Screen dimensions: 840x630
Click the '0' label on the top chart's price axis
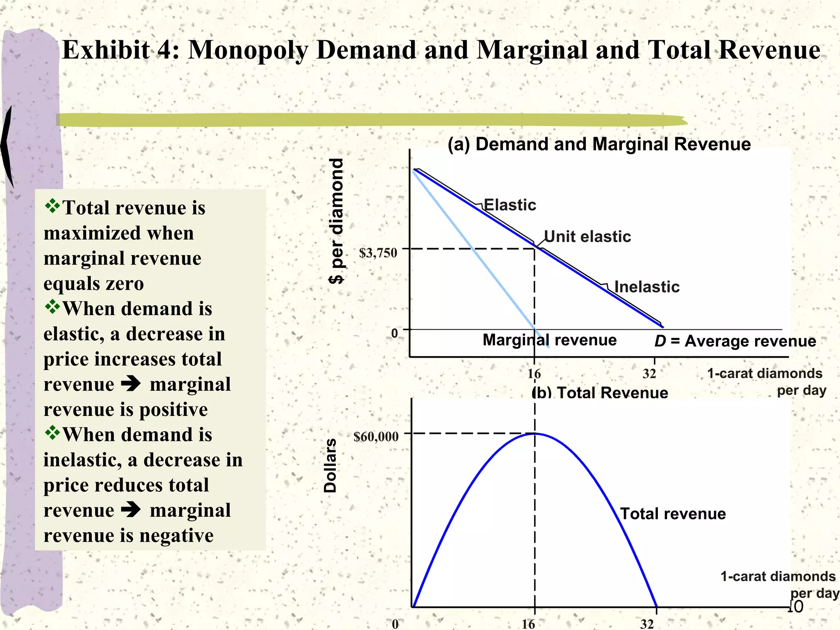click(394, 333)
